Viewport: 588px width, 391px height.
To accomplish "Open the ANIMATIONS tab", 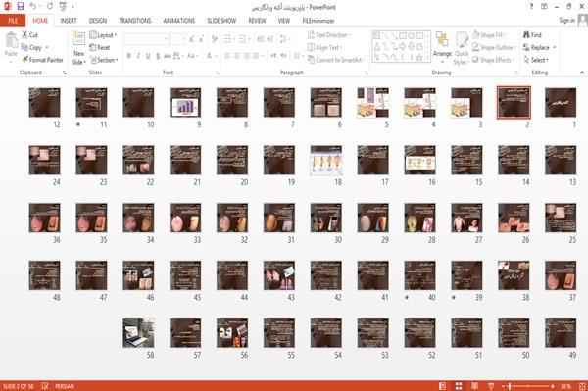I will pos(179,21).
